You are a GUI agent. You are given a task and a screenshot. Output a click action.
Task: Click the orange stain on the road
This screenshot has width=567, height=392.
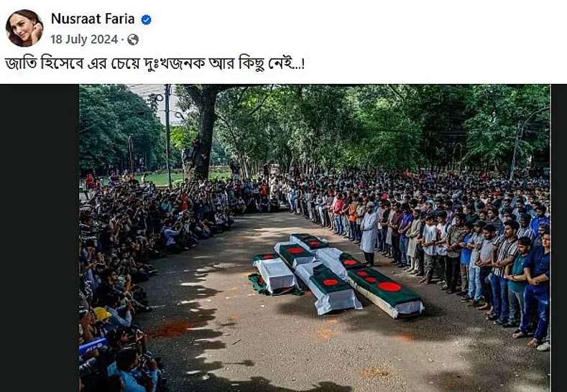pyautogui.click(x=173, y=328)
